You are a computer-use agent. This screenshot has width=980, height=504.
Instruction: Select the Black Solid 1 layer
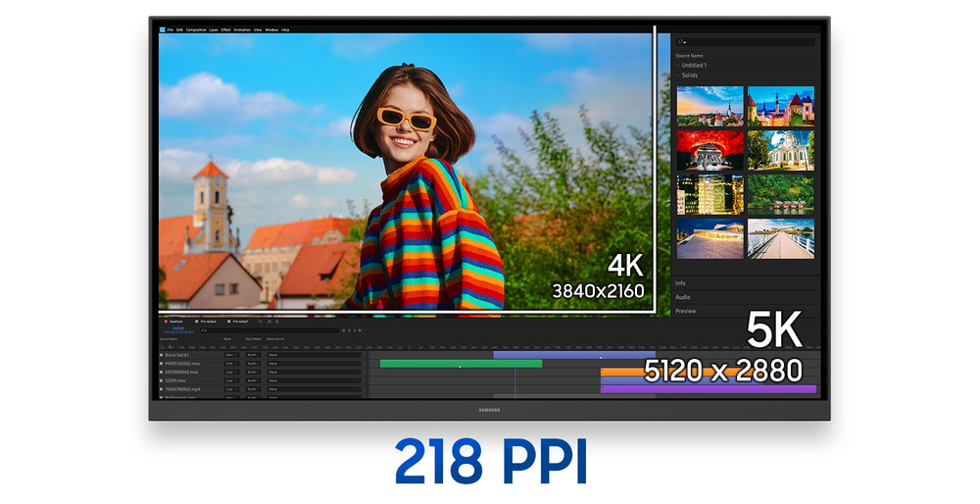(x=176, y=355)
